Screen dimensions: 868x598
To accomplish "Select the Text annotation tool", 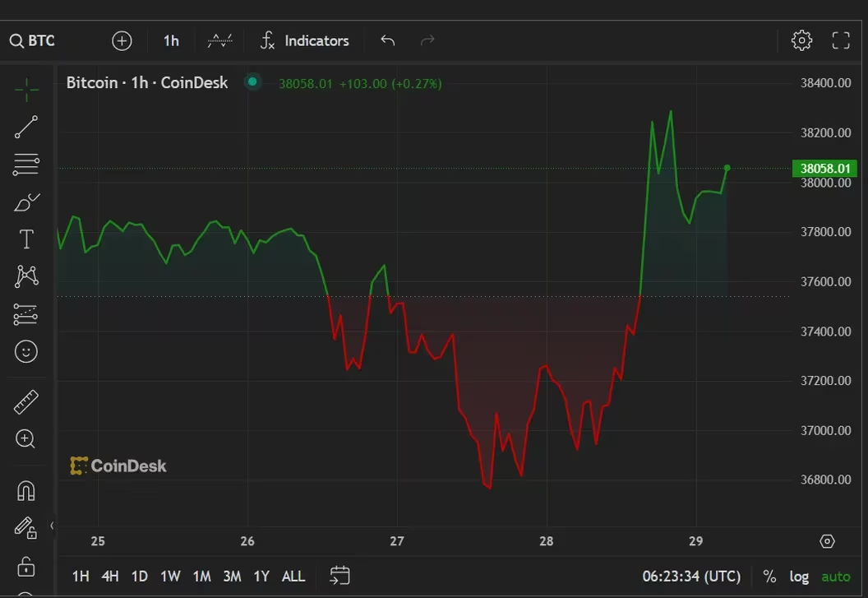I will 26,239.
